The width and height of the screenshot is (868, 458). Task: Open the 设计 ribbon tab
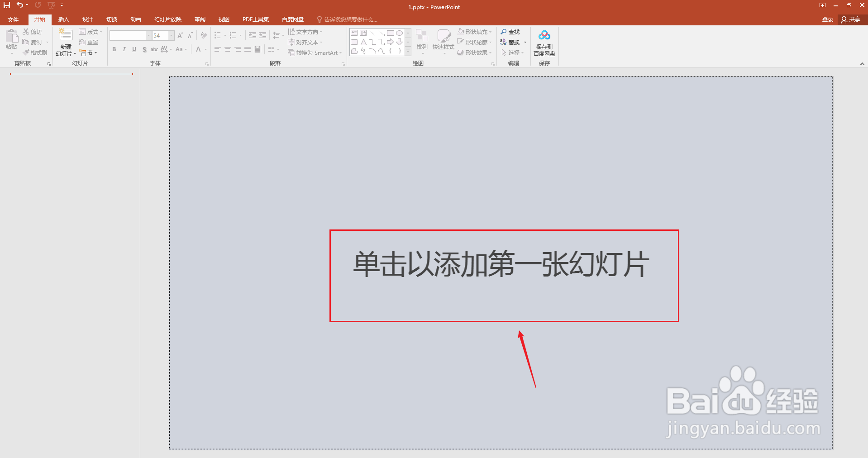87,19
